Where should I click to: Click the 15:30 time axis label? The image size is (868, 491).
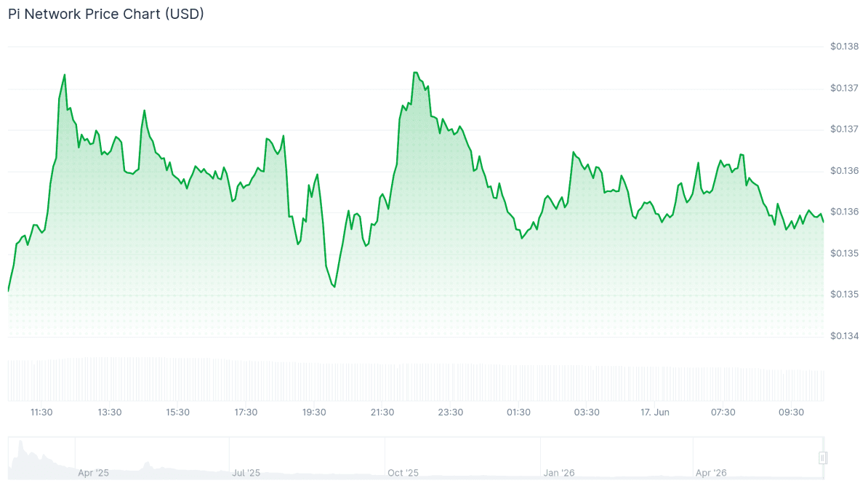[x=177, y=412]
